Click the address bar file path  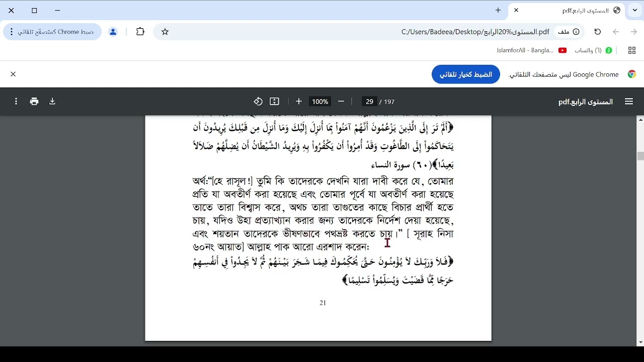(x=475, y=32)
